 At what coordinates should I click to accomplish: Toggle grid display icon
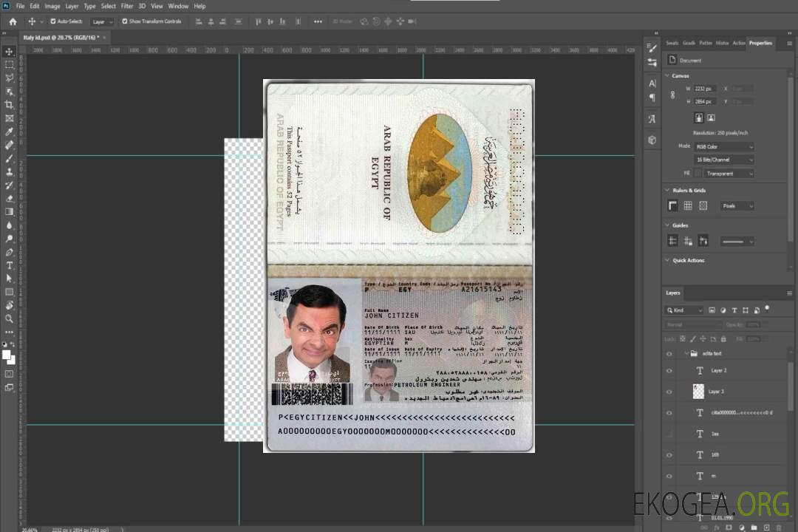click(688, 205)
